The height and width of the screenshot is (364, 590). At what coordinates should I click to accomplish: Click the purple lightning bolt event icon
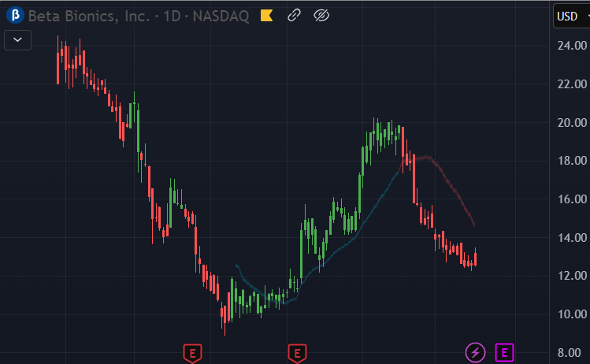(475, 353)
